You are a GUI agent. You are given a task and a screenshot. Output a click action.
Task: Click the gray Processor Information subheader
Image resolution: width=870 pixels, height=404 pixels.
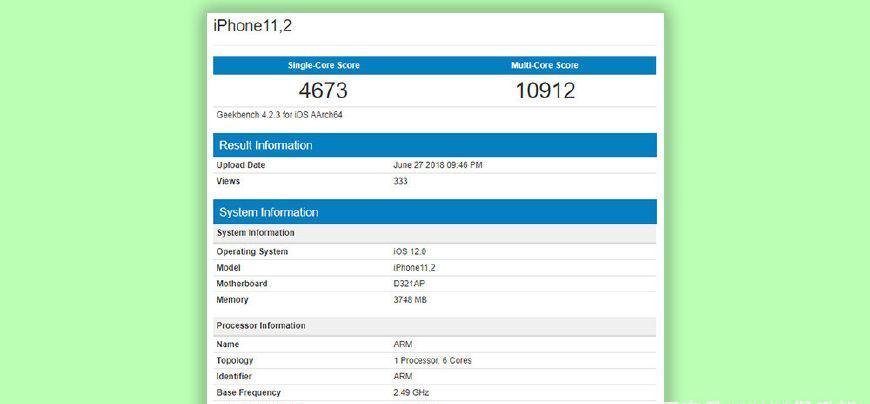point(261,326)
